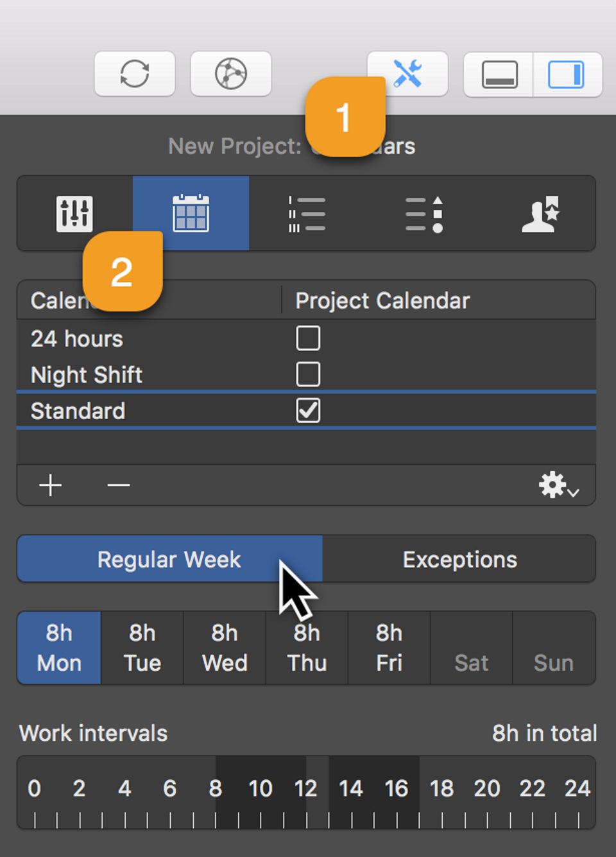Enable 24 hours as project calendar
Image resolution: width=616 pixels, height=857 pixels.
(308, 338)
